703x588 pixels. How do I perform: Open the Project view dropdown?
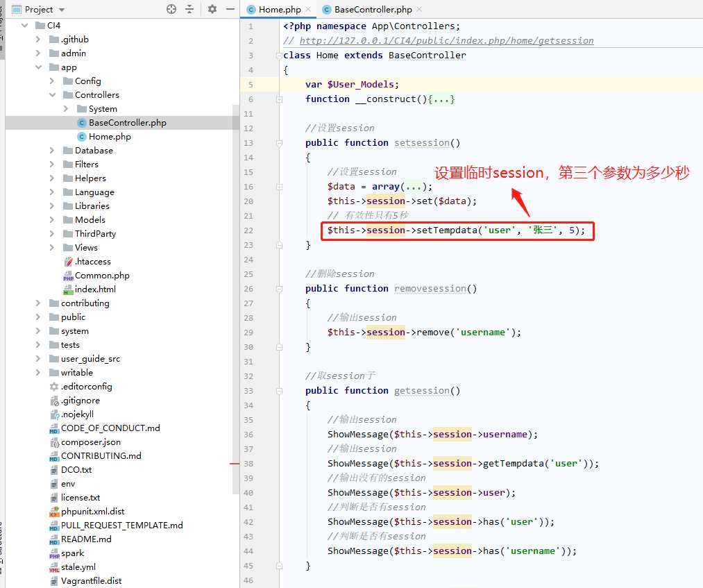click(62, 10)
